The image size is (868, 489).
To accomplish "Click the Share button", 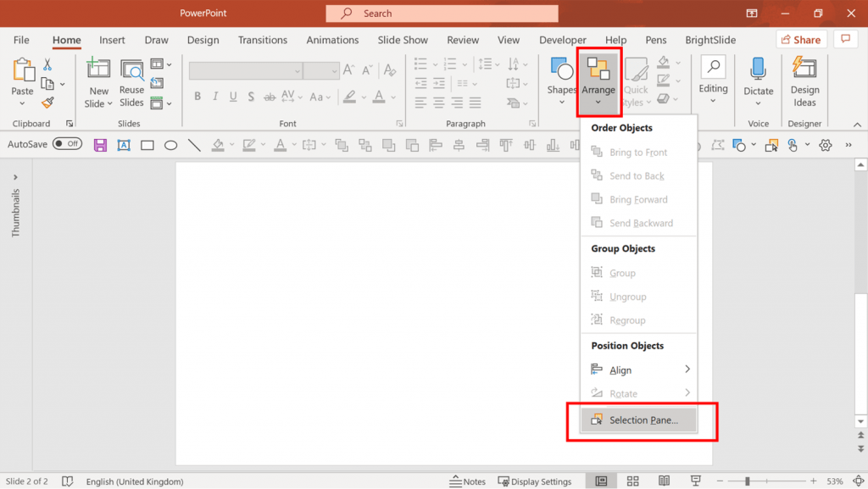I will click(801, 39).
